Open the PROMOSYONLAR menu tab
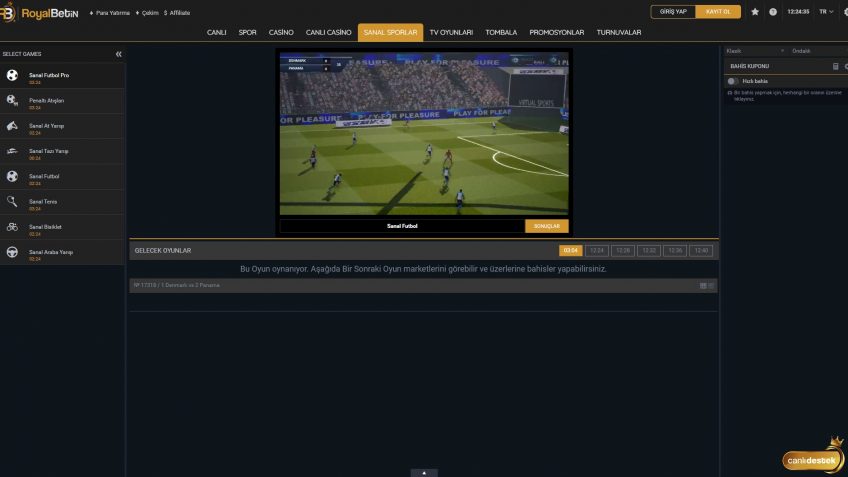The width and height of the screenshot is (848, 477). click(x=556, y=32)
